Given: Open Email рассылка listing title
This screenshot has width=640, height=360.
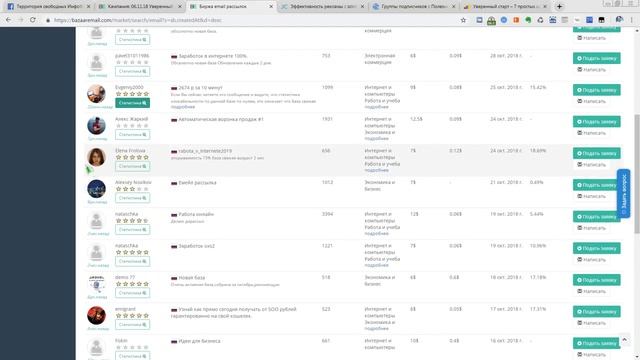Looking at the screenshot, I should click(x=197, y=183).
